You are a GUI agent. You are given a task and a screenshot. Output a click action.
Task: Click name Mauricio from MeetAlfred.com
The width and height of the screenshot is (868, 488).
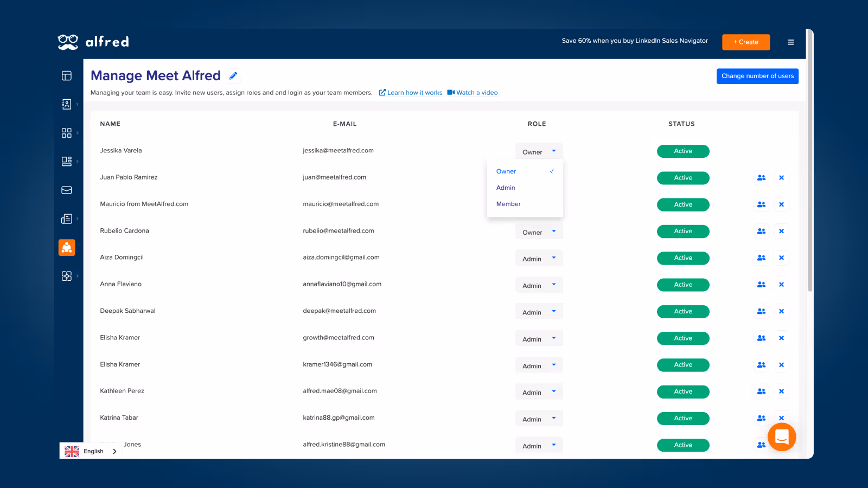click(x=144, y=204)
